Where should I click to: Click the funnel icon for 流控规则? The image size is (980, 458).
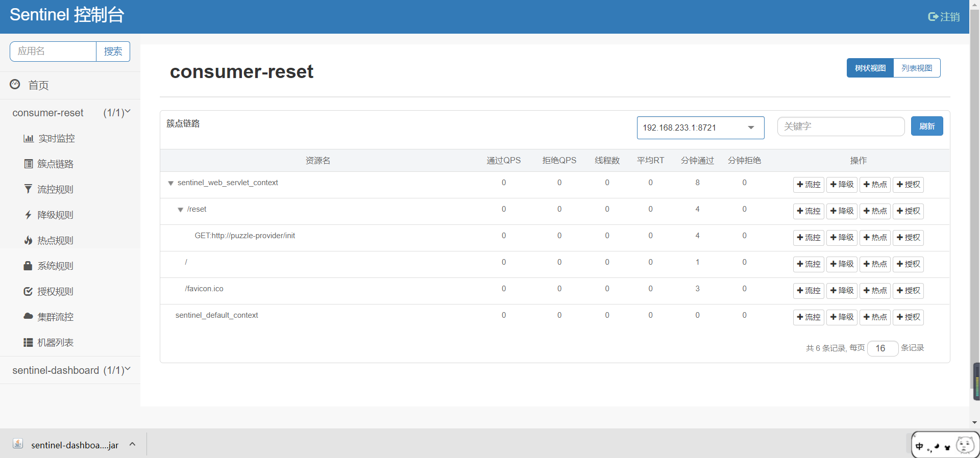(28, 189)
